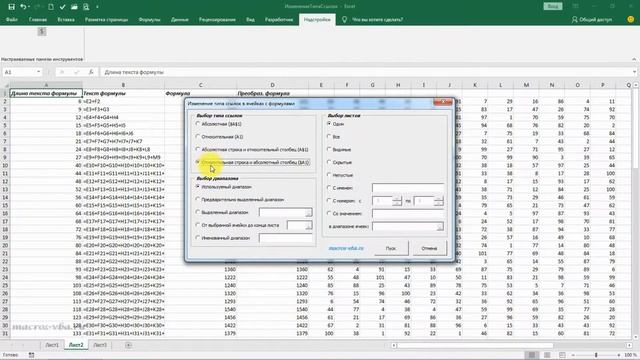Switch to the Формулы ribbon tab
The image size is (640, 360).
coord(149,19)
